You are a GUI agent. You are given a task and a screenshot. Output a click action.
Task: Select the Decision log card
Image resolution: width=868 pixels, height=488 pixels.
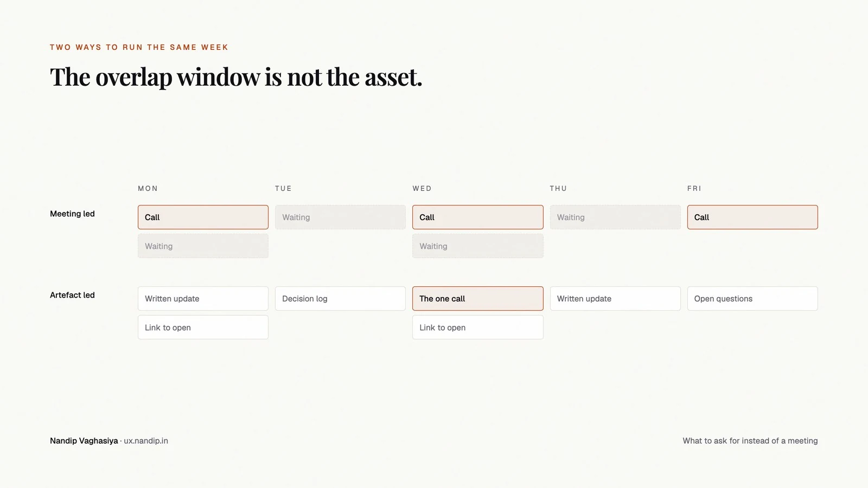340,299
